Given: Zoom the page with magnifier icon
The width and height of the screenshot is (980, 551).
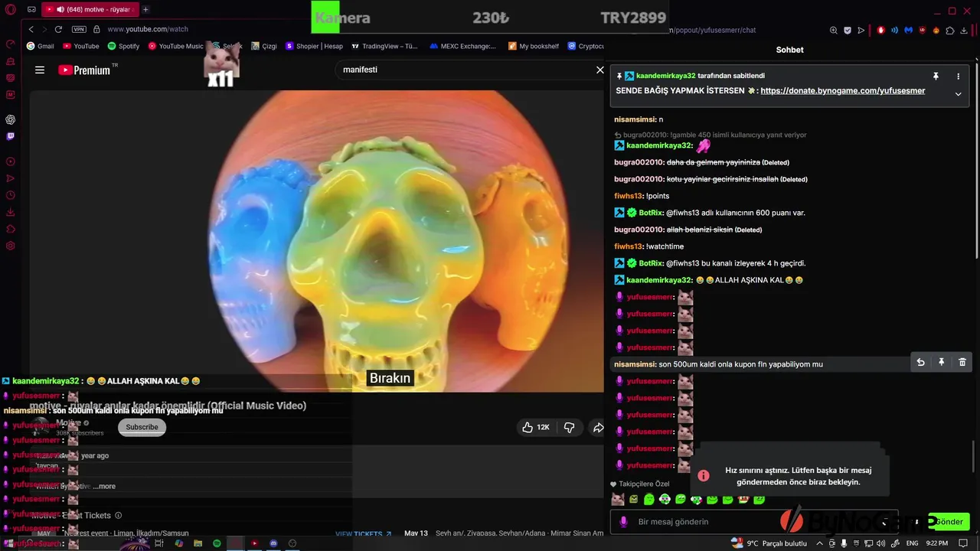Looking at the screenshot, I should click(x=833, y=31).
